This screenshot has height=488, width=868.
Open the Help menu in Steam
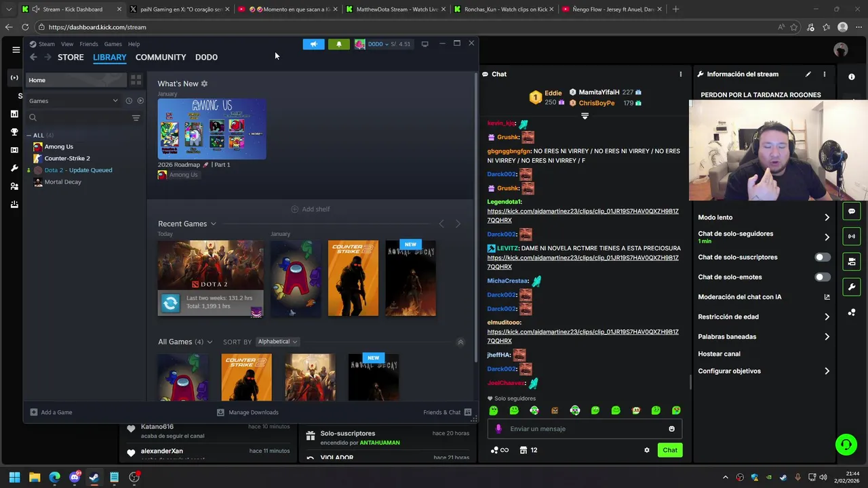coord(134,44)
